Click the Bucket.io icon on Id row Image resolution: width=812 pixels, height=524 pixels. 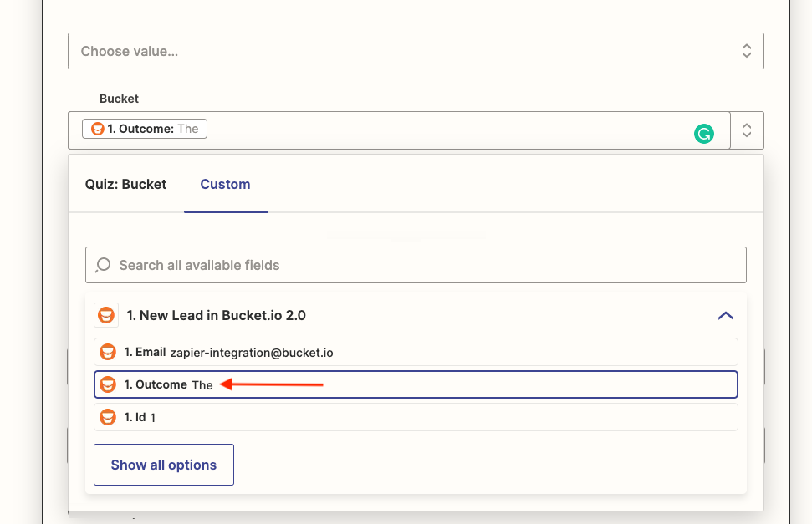tap(107, 417)
